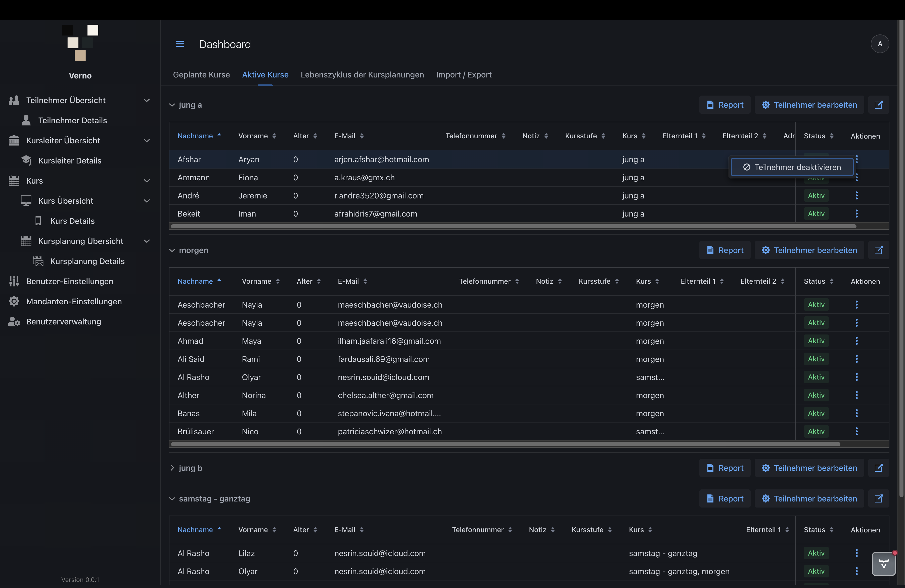Click the horizontal scrollbar under jung a table
905x588 pixels.
pos(513,226)
